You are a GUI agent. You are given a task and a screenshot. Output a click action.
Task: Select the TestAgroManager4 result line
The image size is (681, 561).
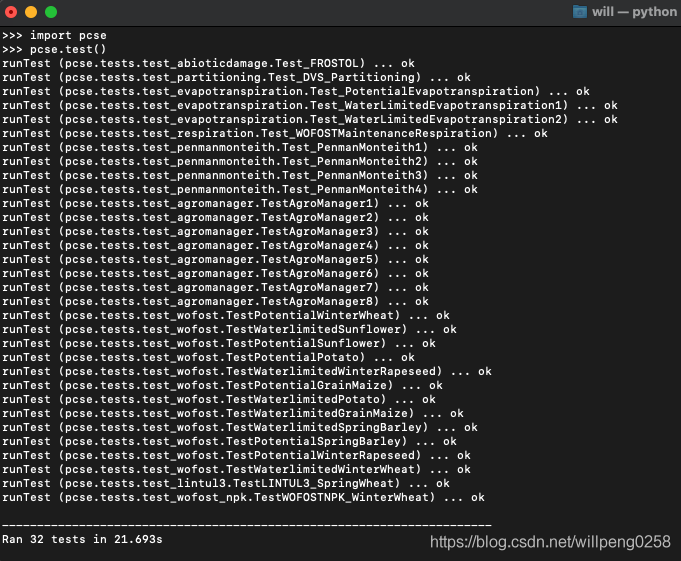[215, 245]
